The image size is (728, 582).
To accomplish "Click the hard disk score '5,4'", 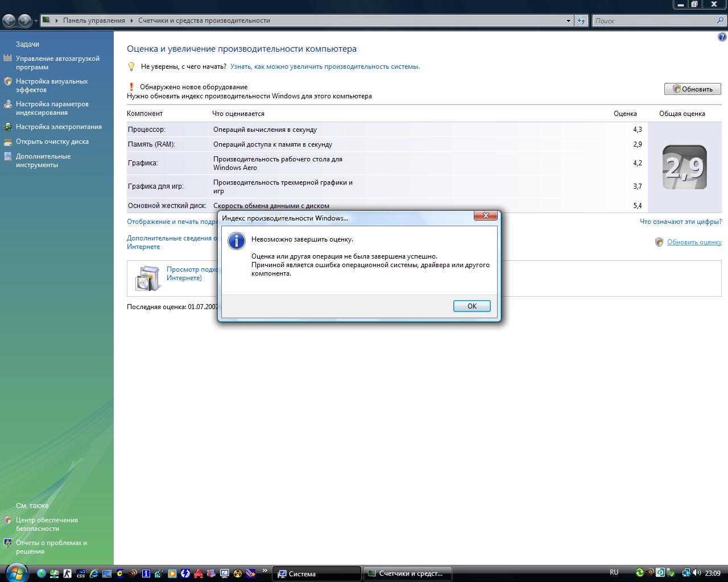I will tap(638, 206).
